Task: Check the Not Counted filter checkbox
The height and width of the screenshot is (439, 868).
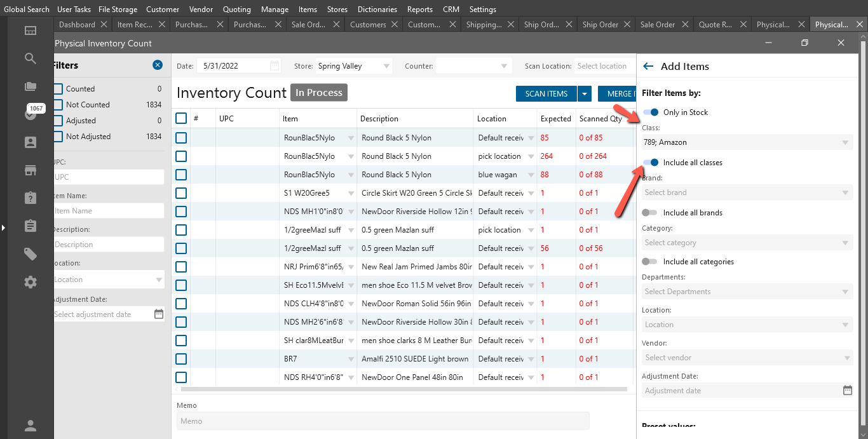Action: tap(58, 105)
